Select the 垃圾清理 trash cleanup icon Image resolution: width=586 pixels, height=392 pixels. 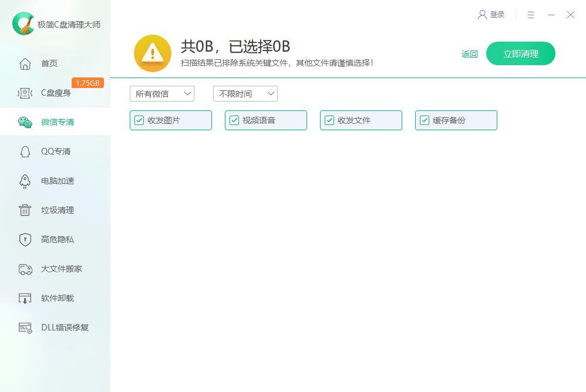point(25,209)
